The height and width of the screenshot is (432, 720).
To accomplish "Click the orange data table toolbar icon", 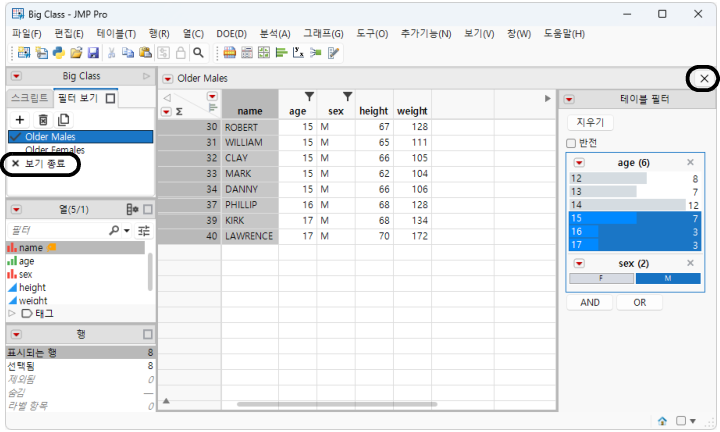I will pos(230,53).
